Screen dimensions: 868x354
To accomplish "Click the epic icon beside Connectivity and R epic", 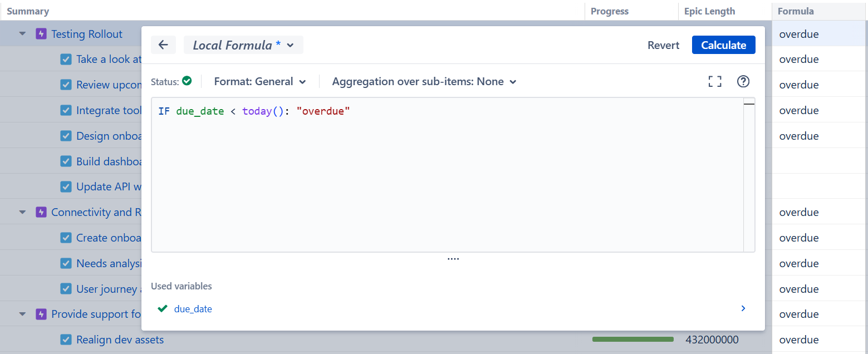I will [40, 212].
